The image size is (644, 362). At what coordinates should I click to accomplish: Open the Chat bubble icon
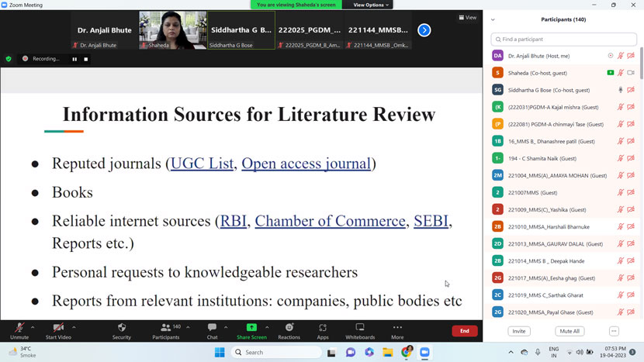212,328
